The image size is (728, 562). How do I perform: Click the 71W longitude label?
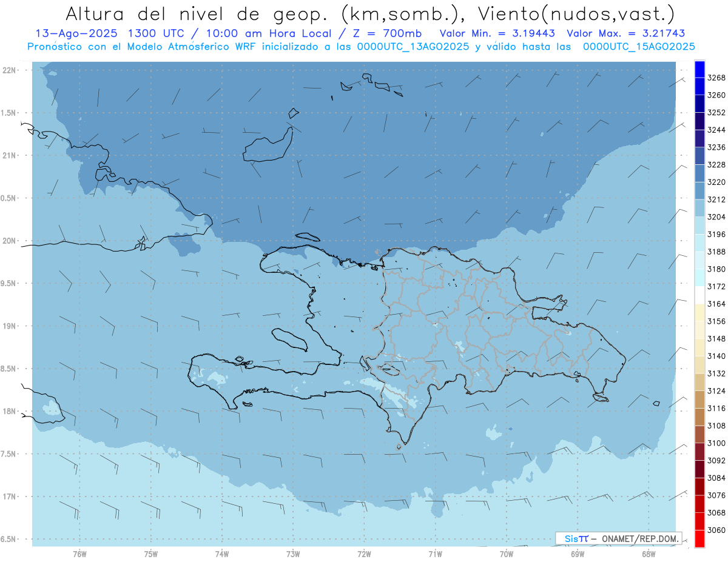pyautogui.click(x=435, y=554)
